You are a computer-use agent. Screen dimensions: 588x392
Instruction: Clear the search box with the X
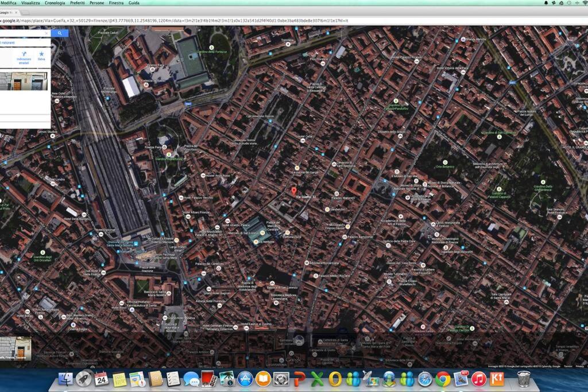[47, 33]
